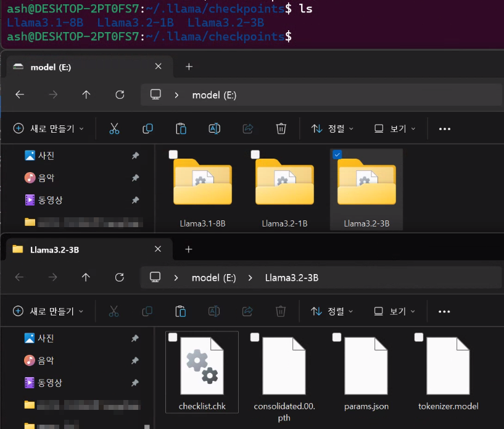Click Llama3.2-1B in terminal ls output

(x=135, y=22)
